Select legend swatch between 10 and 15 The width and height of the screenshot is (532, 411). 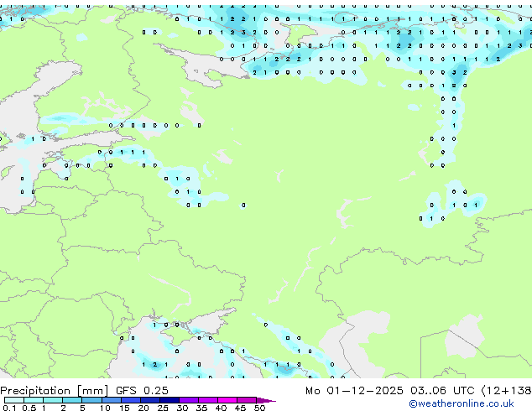tap(111, 400)
